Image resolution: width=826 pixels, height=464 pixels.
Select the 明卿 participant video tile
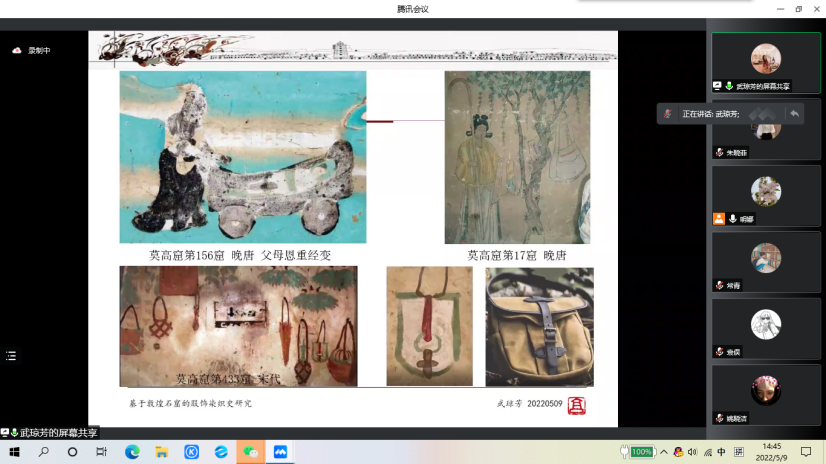[765, 195]
